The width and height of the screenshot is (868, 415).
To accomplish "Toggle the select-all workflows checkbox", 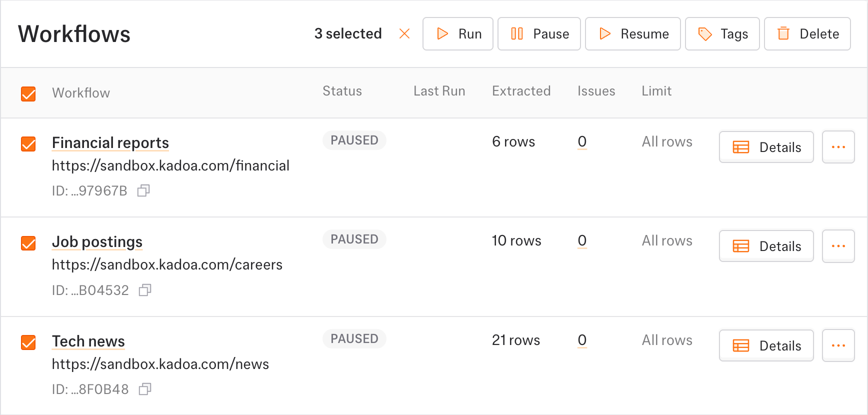I will (28, 93).
